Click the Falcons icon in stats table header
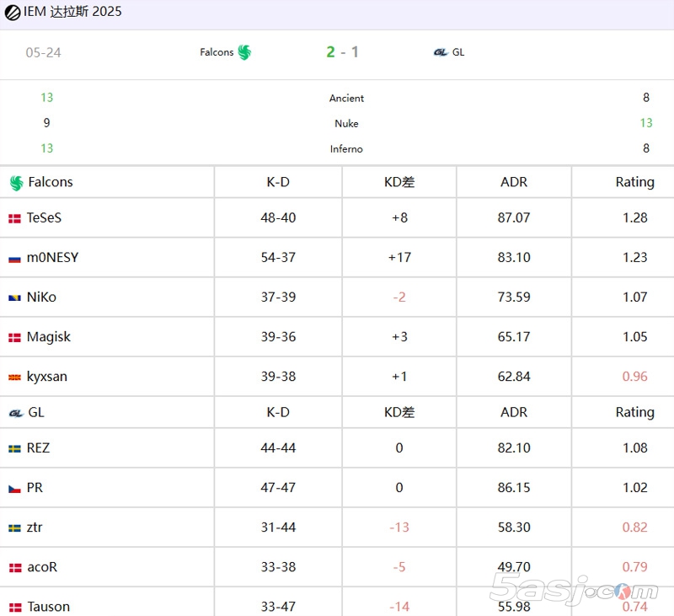 point(16,183)
